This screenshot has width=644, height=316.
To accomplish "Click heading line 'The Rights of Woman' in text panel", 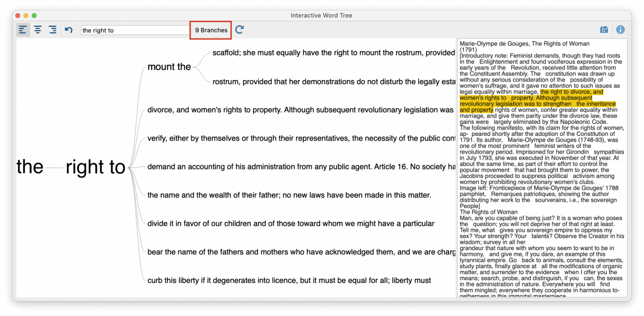I will [489, 212].
